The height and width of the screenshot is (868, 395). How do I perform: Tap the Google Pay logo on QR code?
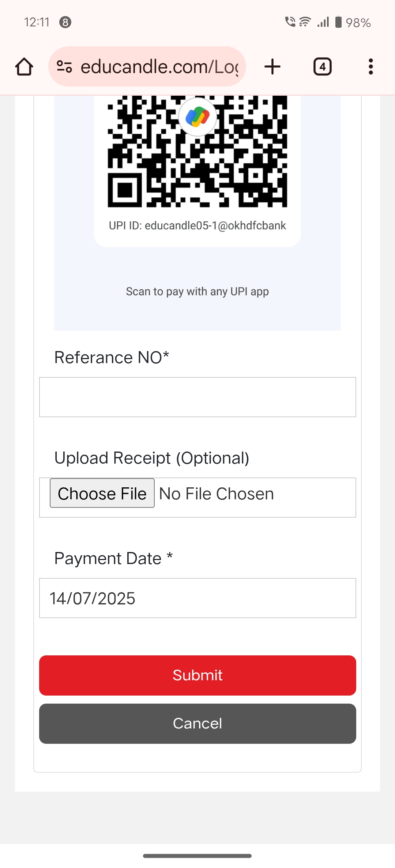click(x=197, y=117)
